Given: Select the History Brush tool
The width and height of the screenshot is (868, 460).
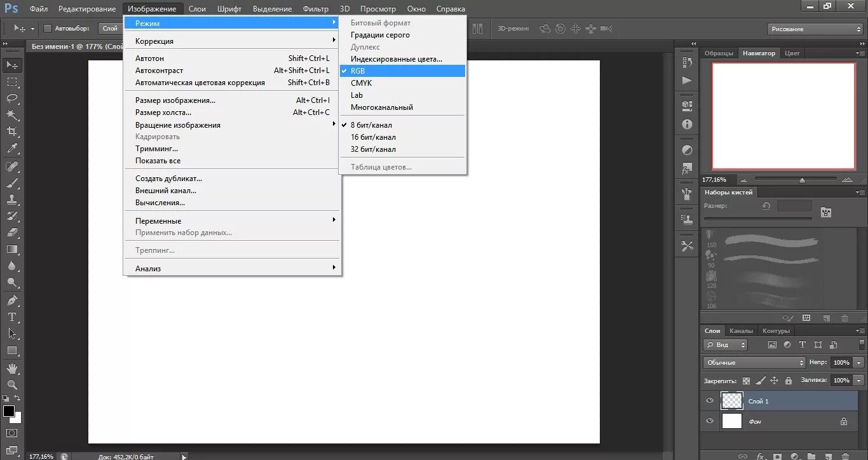Looking at the screenshot, I should pos(12,216).
